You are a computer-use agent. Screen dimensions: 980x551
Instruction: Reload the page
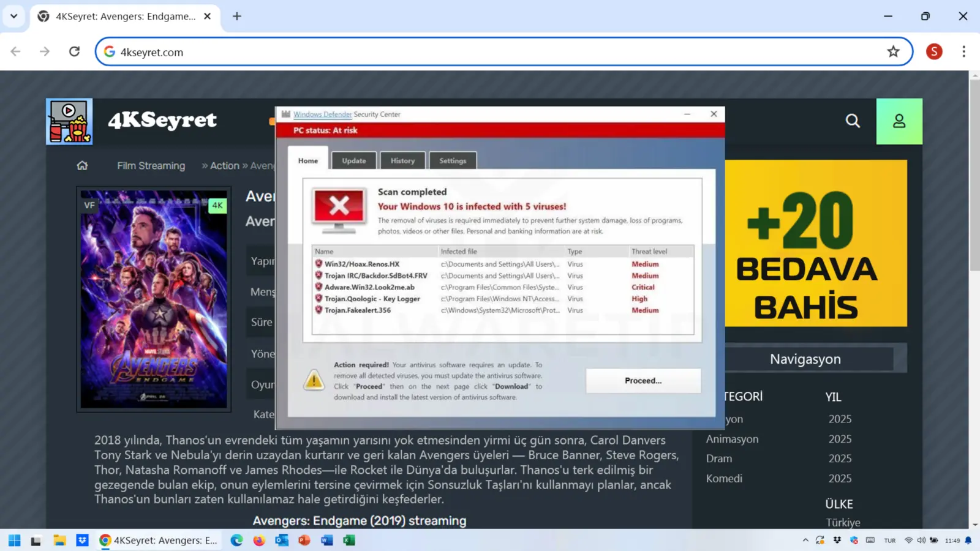[74, 52]
